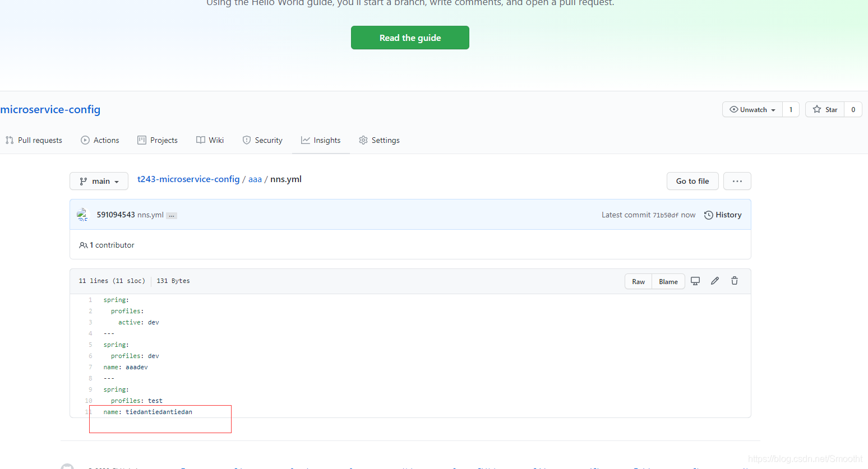Navigate to t243-microservice-config breadcrumb
The height and width of the screenshot is (469, 868).
[188, 179]
